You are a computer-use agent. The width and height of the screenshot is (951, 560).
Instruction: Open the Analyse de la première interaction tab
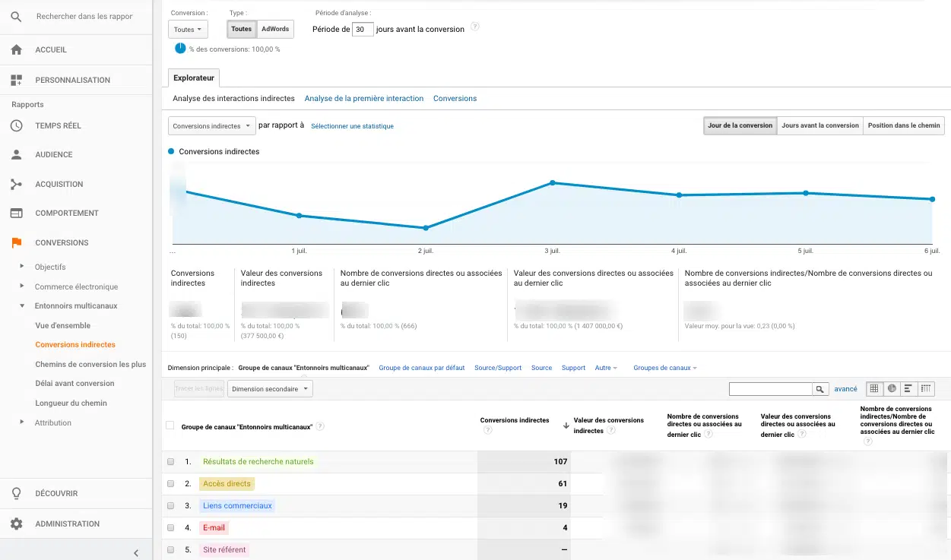363,99
